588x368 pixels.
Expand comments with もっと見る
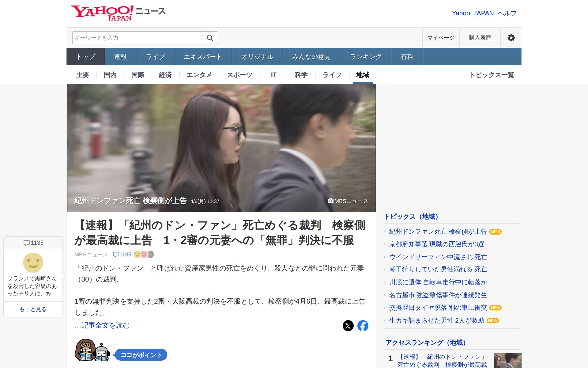[33, 309]
